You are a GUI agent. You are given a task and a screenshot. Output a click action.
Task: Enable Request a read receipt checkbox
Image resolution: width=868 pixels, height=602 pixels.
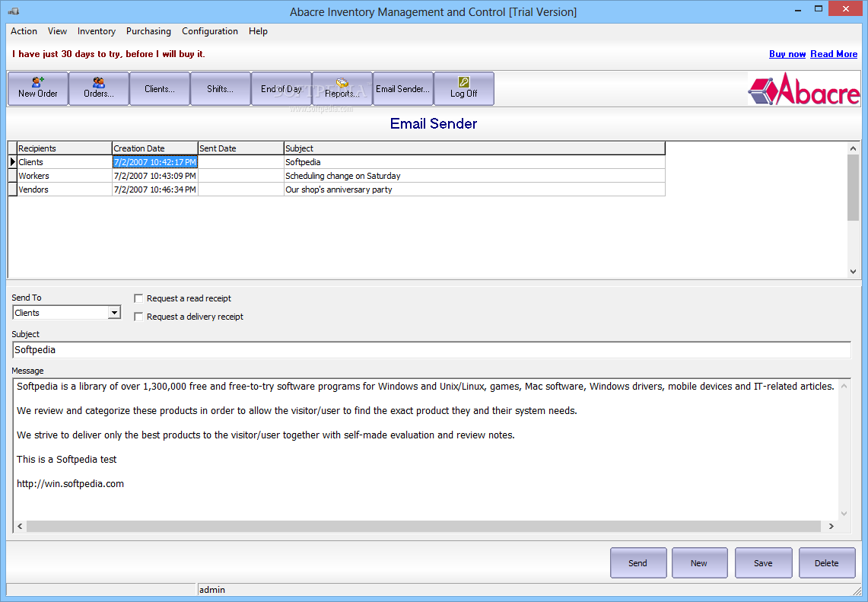point(139,298)
